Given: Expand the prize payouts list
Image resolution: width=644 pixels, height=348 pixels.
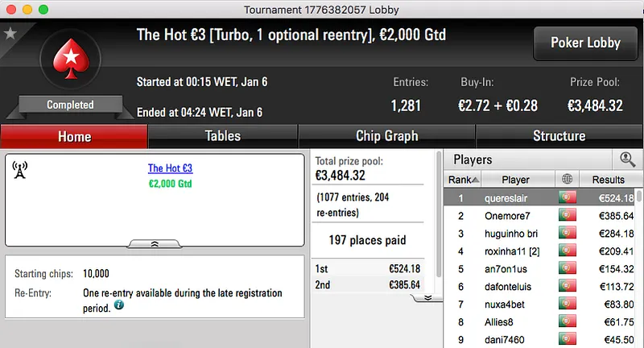Looking at the screenshot, I should (x=428, y=297).
